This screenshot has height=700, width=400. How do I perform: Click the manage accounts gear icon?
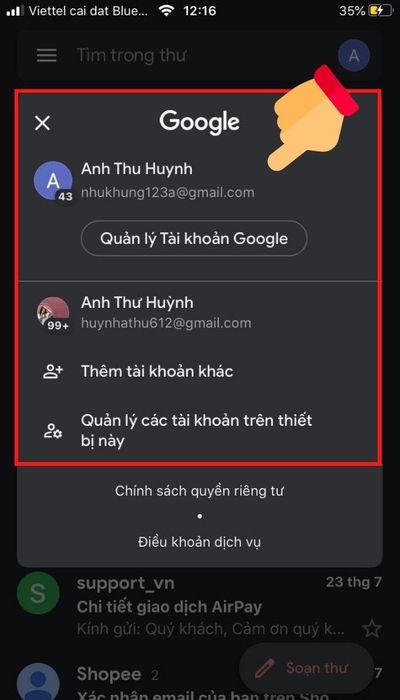53,431
